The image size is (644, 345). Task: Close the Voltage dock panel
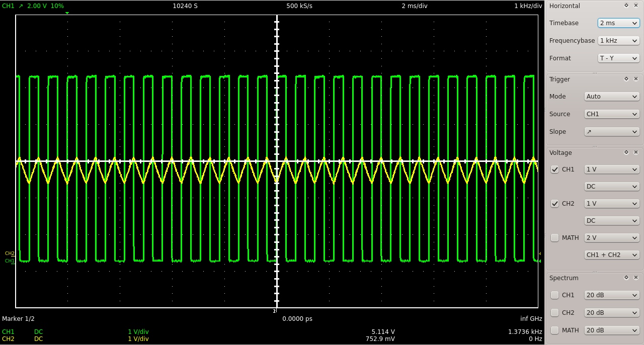636,152
